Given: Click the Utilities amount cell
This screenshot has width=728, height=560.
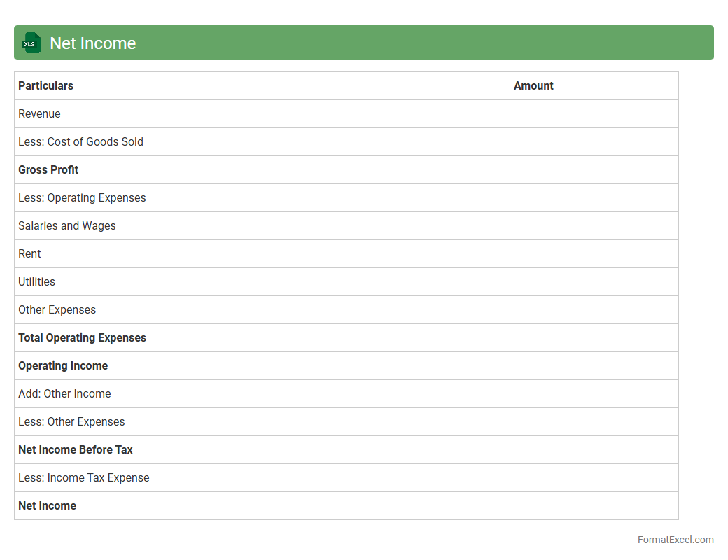Looking at the screenshot, I should coord(594,282).
